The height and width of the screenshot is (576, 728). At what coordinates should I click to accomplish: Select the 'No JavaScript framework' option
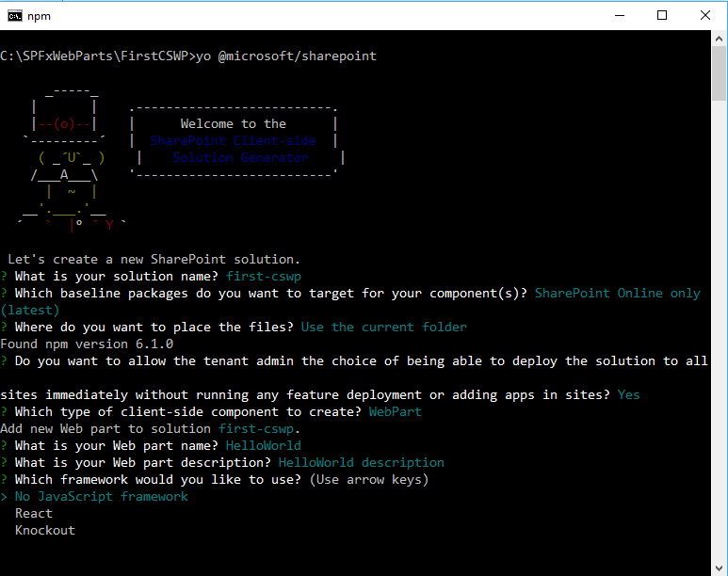tap(101, 497)
